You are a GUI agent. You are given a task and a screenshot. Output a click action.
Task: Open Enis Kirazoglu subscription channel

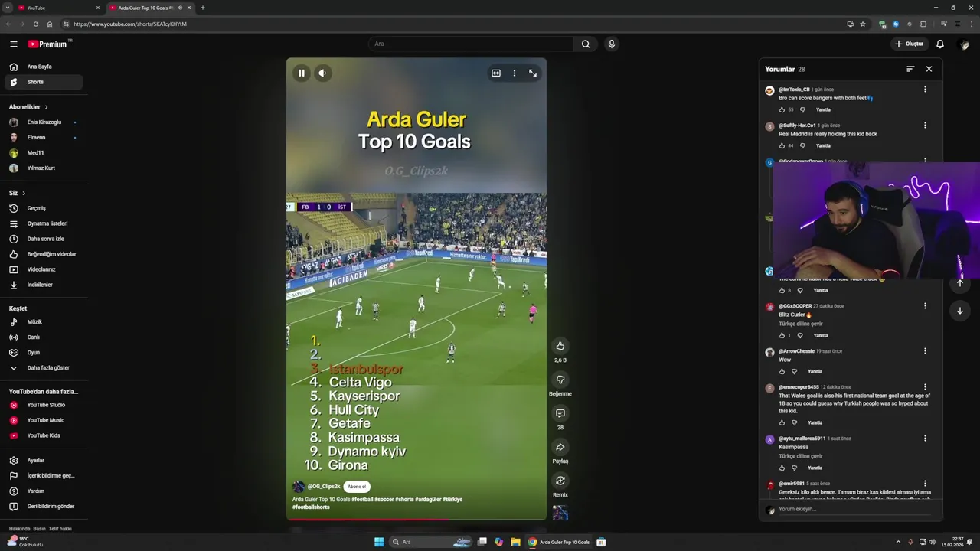click(x=44, y=122)
